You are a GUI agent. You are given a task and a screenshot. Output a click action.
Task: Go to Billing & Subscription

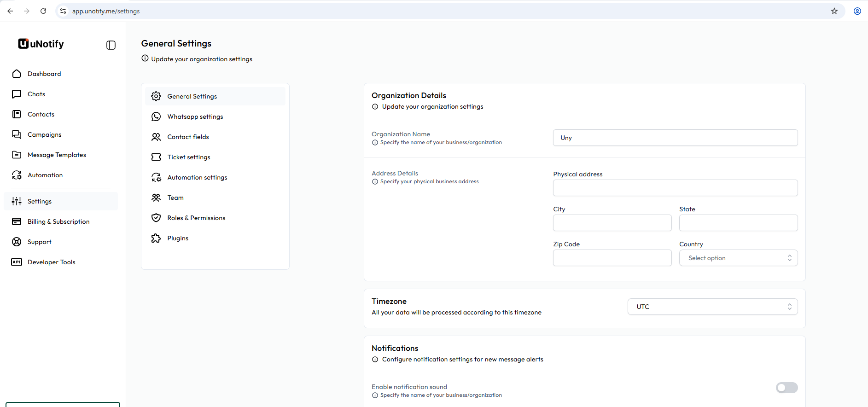coord(58,221)
